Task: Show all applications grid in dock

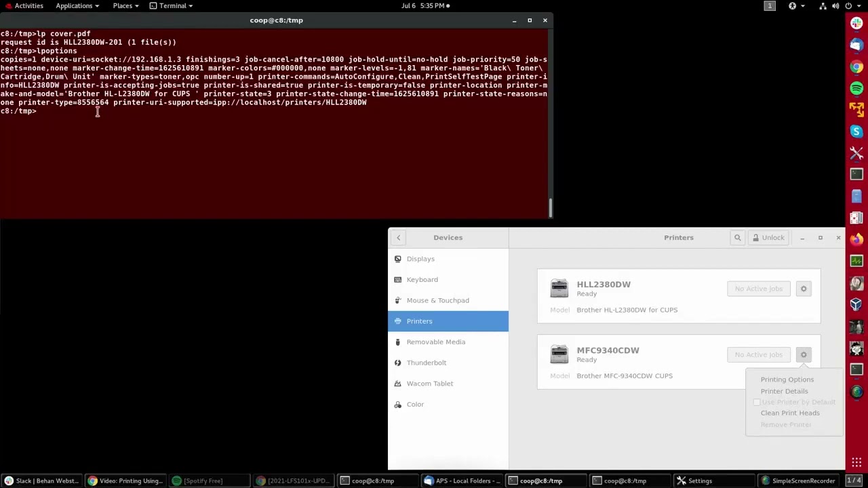Action: (856, 464)
